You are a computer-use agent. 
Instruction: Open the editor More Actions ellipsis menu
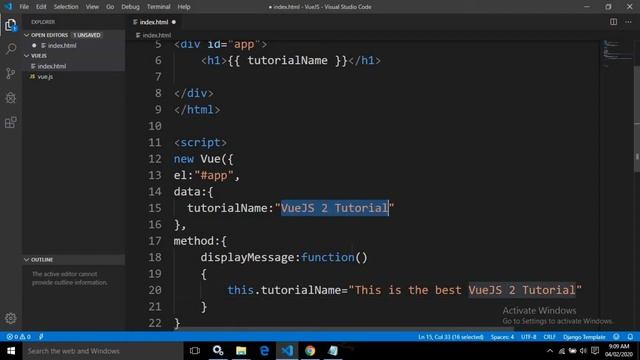[x=628, y=22]
